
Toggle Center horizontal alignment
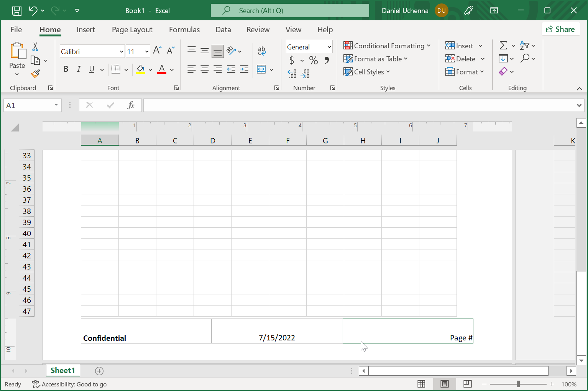(x=205, y=69)
